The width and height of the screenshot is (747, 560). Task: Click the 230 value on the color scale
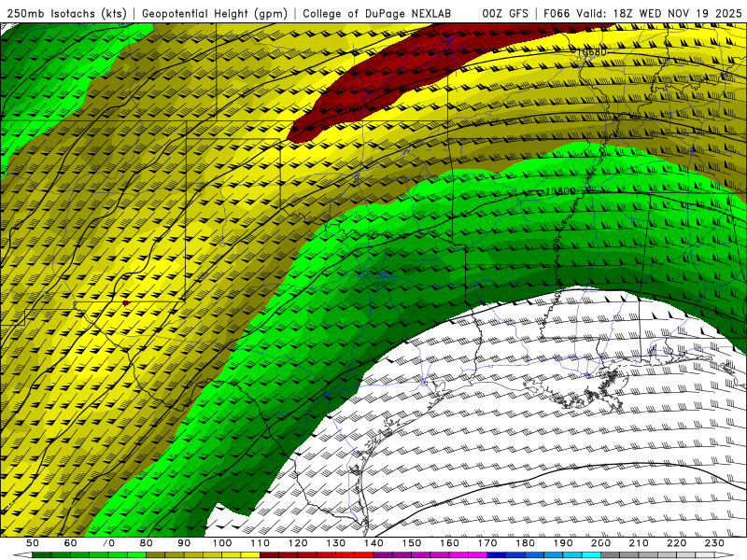pyautogui.click(x=714, y=543)
